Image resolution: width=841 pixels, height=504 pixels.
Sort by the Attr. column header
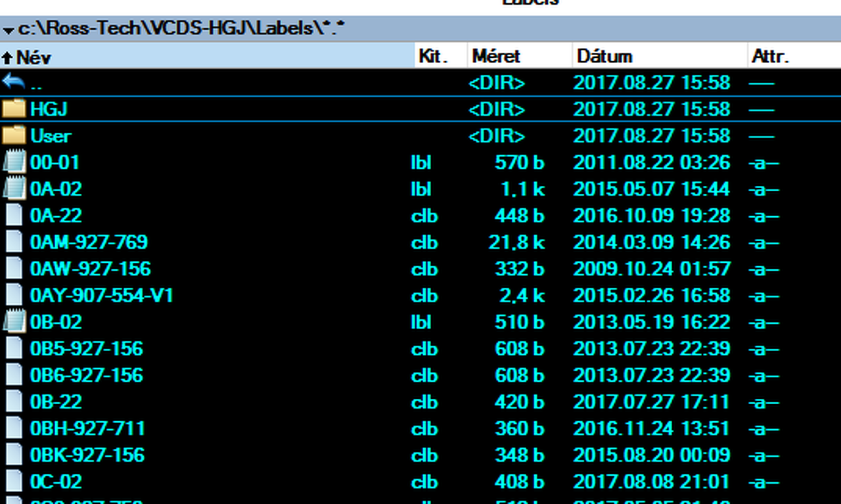click(x=794, y=57)
